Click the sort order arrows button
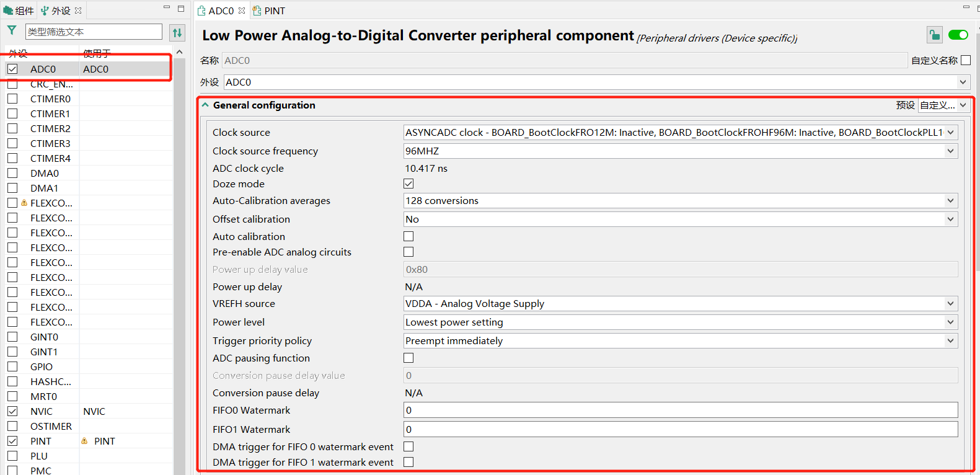 [177, 32]
